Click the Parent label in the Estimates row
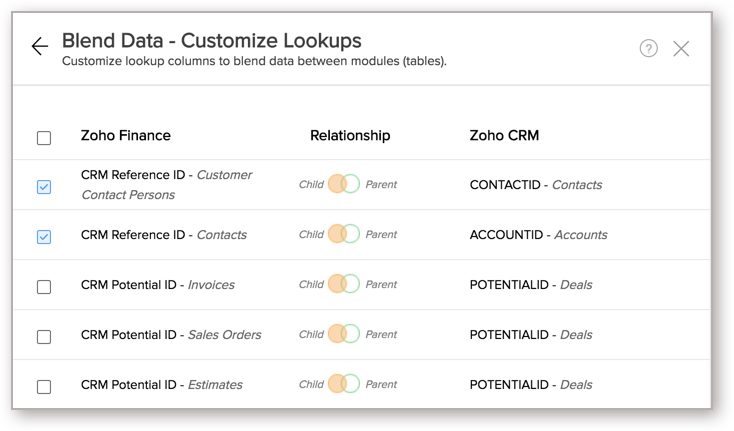This screenshot has height=431, width=734. pos(381,385)
